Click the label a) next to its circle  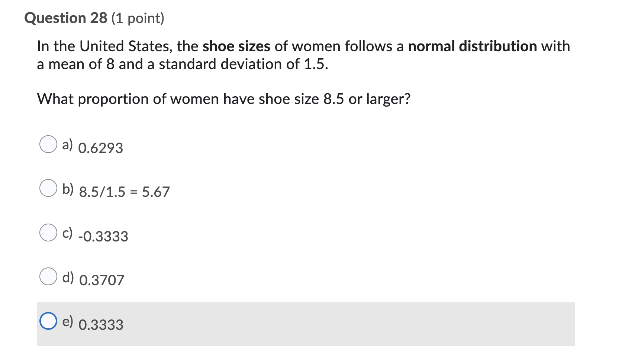(68, 144)
